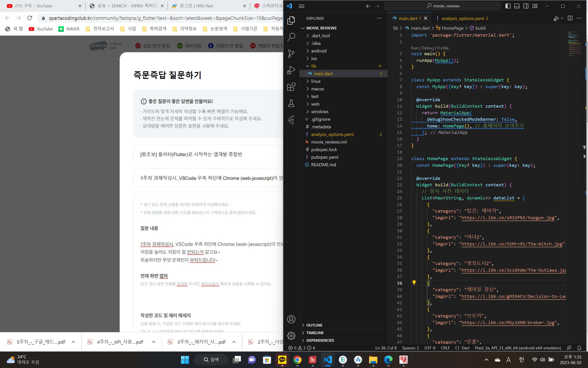Open README.md in the explorer
Image resolution: width=588 pixels, height=368 pixels.
(x=343, y=165)
